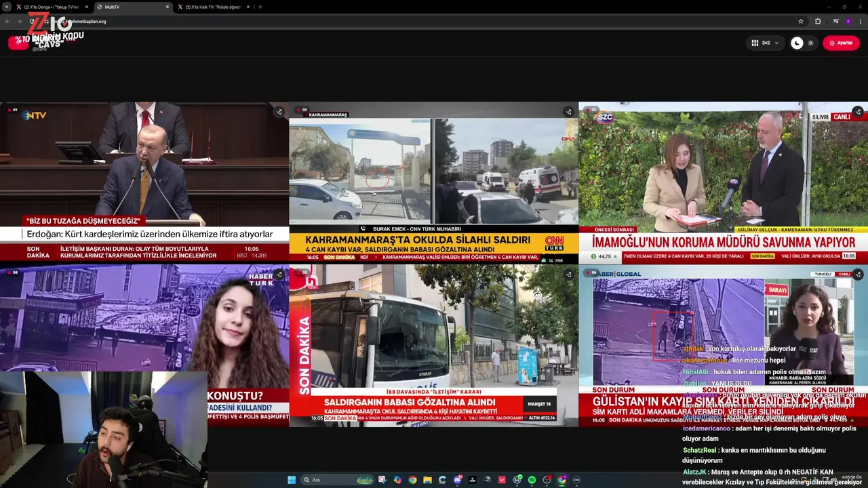Close the X'te Halk TV tab

248,7
